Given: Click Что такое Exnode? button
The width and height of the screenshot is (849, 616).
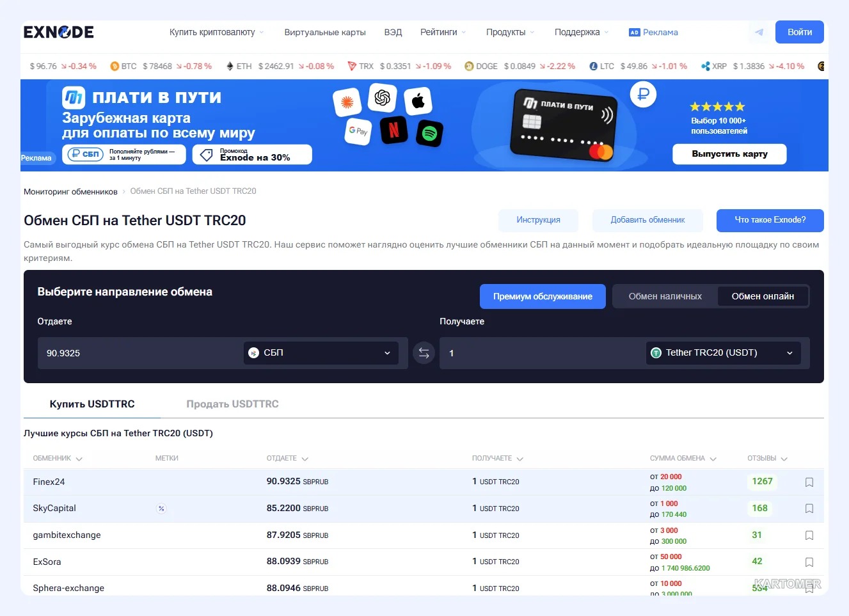Looking at the screenshot, I should [x=770, y=220].
